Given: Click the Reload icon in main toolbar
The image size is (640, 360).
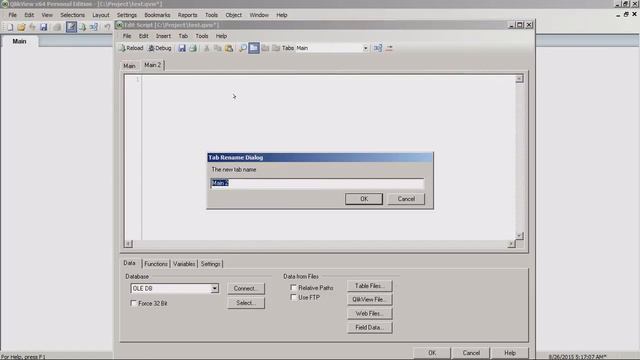Looking at the screenshot, I should pyautogui.click(x=82, y=27).
